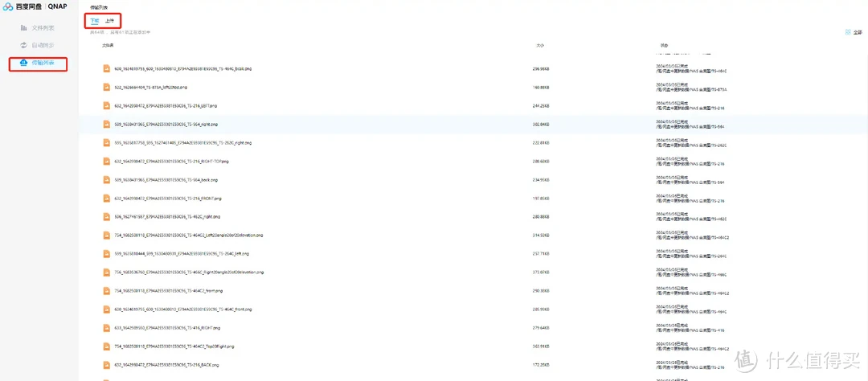This screenshot has height=381, width=868.
Task: Select file name ending TS-464C_front.png
Action: [182, 309]
